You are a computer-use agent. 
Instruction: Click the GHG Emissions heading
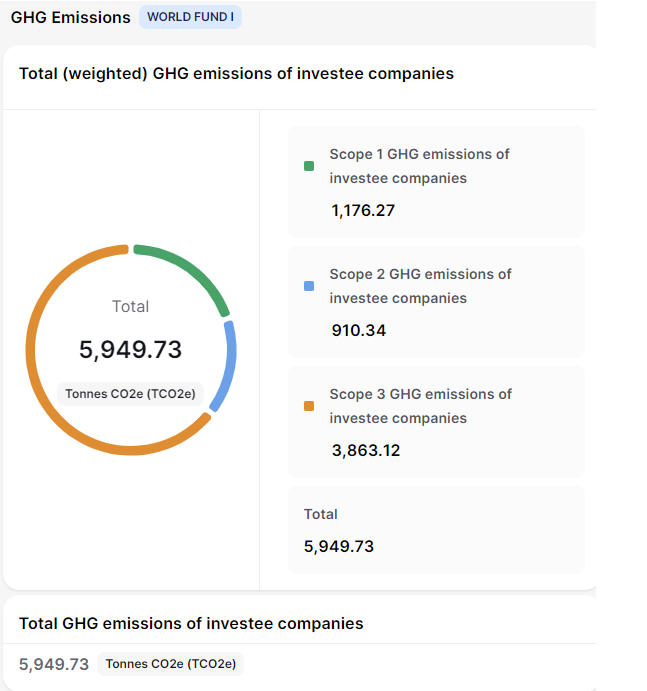coord(70,17)
